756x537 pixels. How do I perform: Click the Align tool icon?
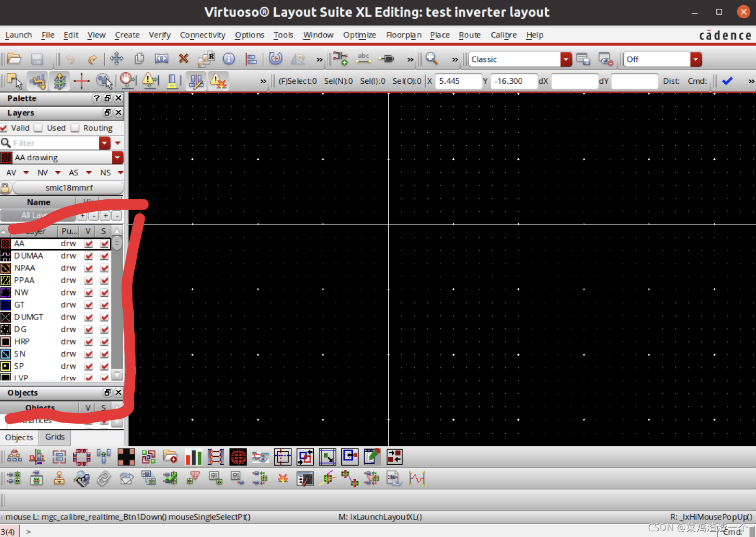251,59
